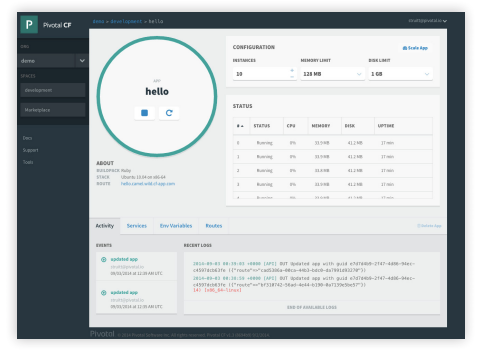The width and height of the screenshot is (497, 361).
Task: Click the Instances input showing 10
Action: click(x=261, y=74)
